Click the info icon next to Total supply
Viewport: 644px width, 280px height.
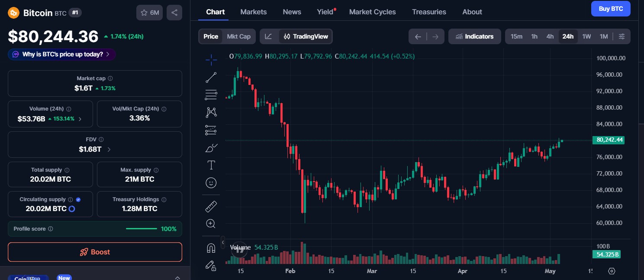point(67,170)
